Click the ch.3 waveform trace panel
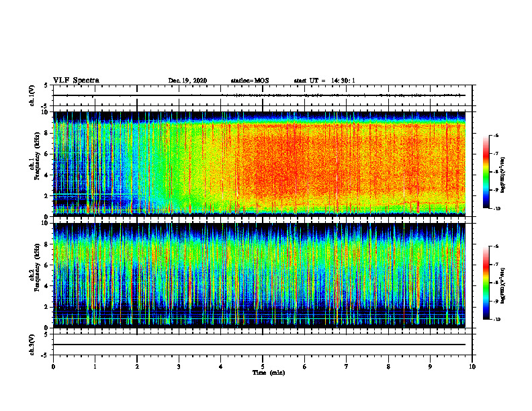This screenshot has width=532, height=411. tap(263, 345)
